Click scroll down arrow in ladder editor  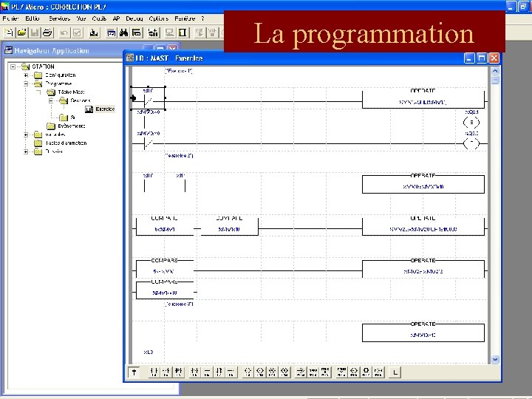[495, 359]
